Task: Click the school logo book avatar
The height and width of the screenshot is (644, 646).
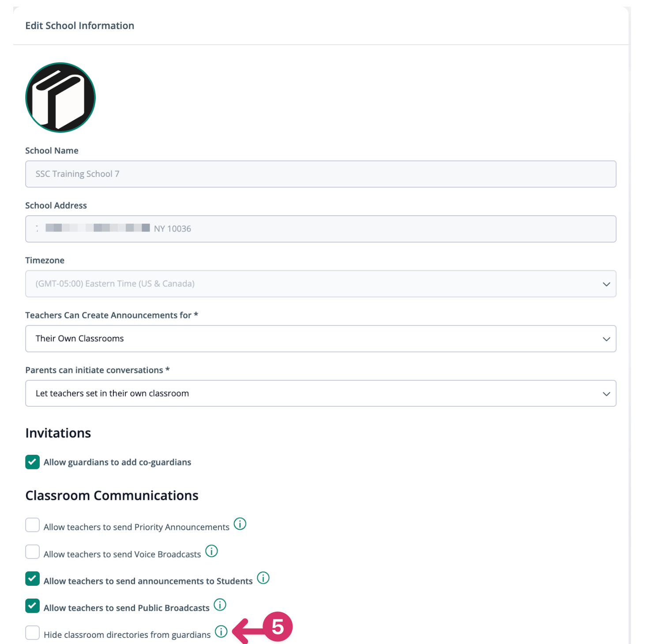Action: click(x=60, y=97)
